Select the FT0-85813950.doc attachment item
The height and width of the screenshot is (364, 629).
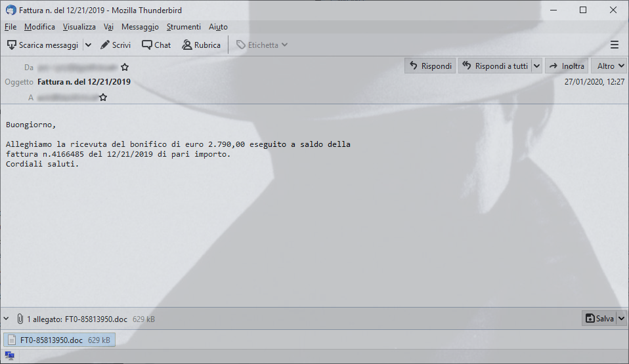coord(59,340)
